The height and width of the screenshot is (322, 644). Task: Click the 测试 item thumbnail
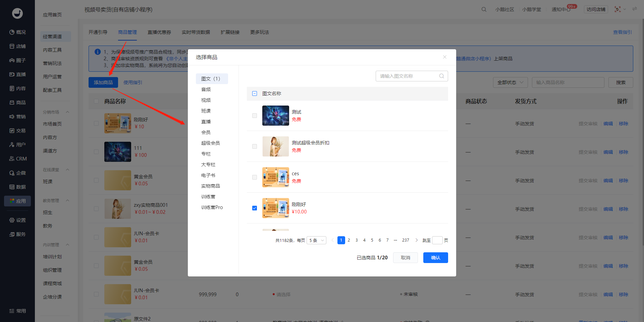pyautogui.click(x=276, y=116)
